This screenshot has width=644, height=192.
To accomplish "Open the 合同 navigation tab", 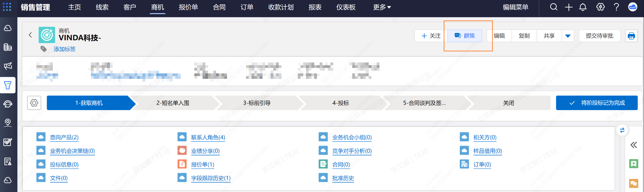I will 219,7.
